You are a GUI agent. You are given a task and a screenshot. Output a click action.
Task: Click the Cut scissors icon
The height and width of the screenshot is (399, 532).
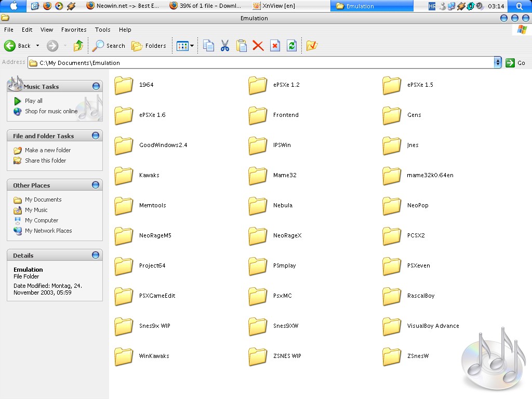[x=225, y=46]
